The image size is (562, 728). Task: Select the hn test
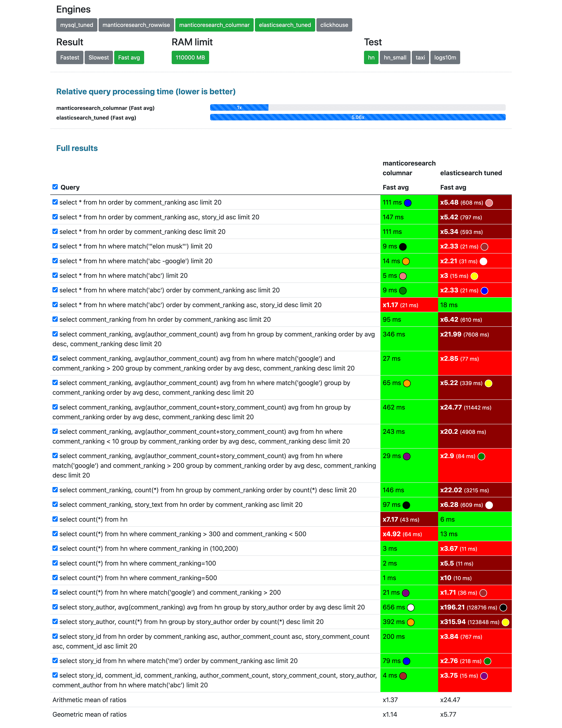371,57
